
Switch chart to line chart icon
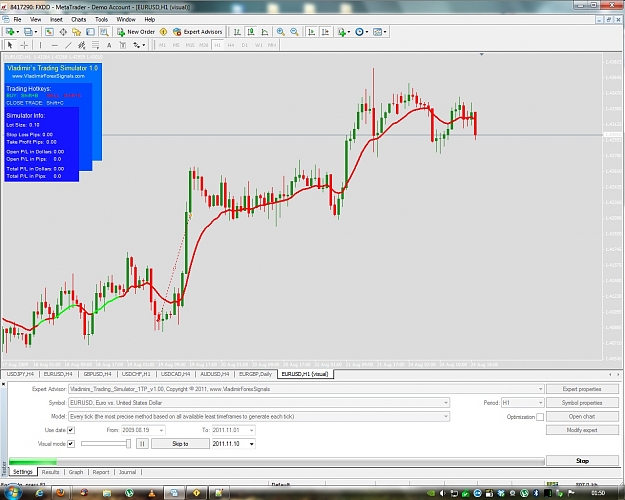(265, 32)
